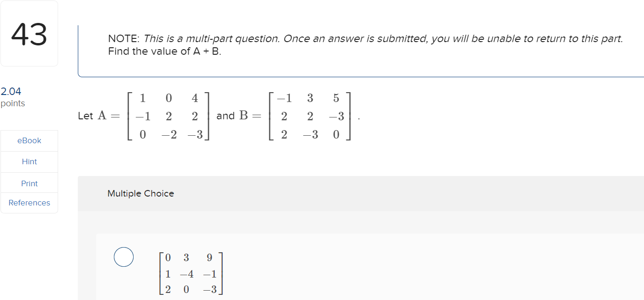Click the Multiple Choice section header
The height and width of the screenshot is (300, 644).
[x=141, y=193]
